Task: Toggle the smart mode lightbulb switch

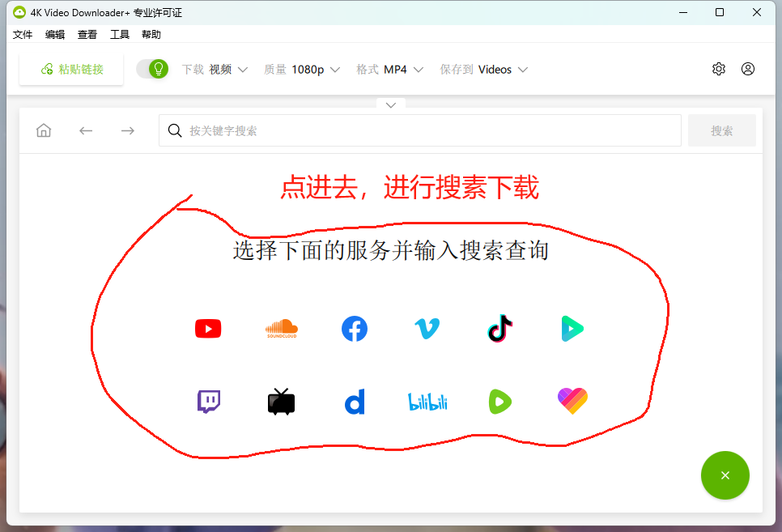Action: (153, 69)
